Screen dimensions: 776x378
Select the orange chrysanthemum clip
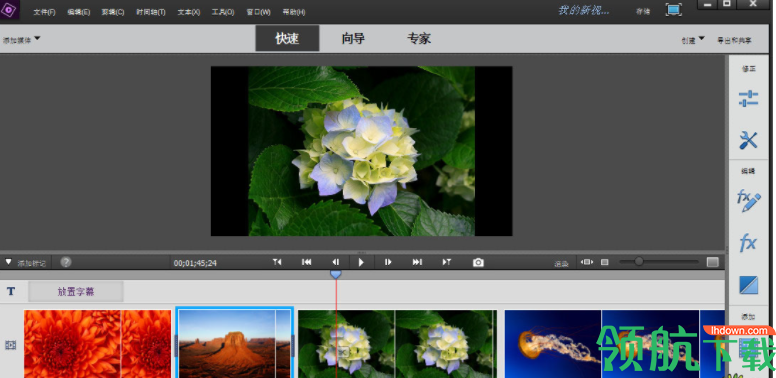(x=97, y=344)
